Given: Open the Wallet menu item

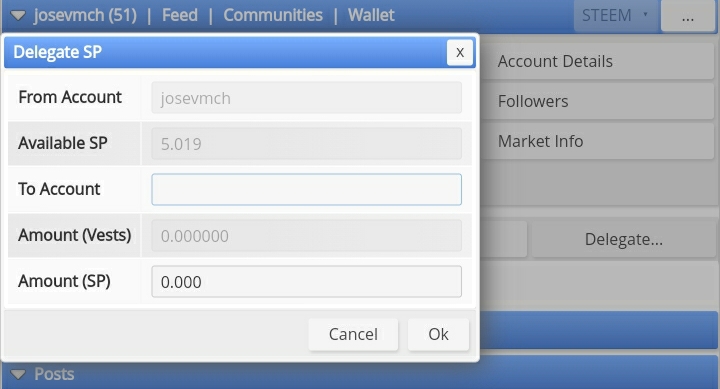Looking at the screenshot, I should click(371, 16).
